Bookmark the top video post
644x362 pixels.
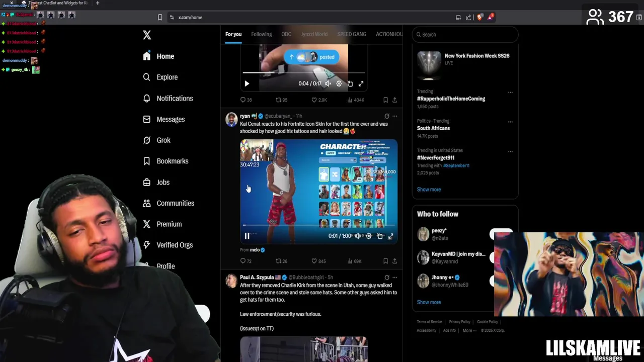385,100
